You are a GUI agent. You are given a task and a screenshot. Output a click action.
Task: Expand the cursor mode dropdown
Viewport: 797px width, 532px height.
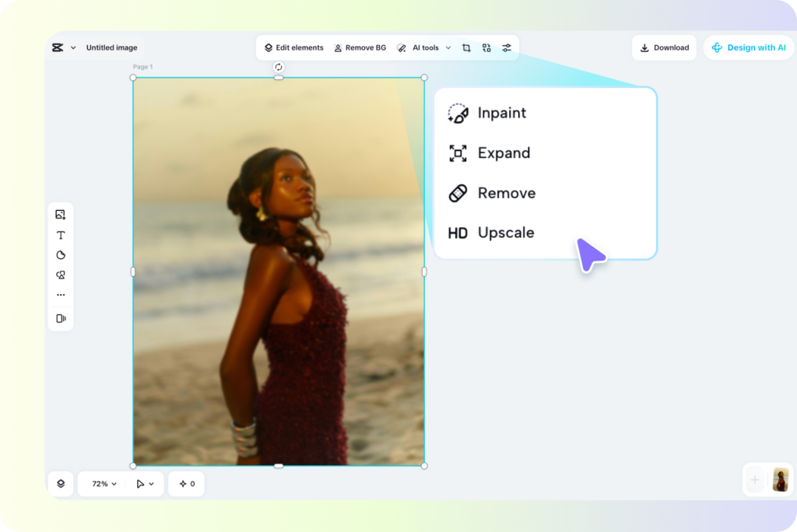coord(145,483)
